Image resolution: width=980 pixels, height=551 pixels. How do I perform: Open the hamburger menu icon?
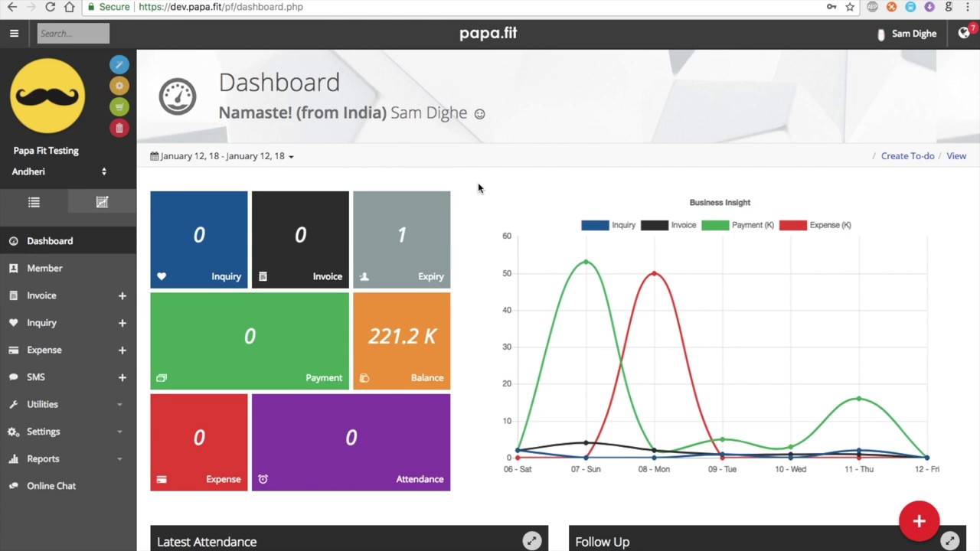pos(14,33)
